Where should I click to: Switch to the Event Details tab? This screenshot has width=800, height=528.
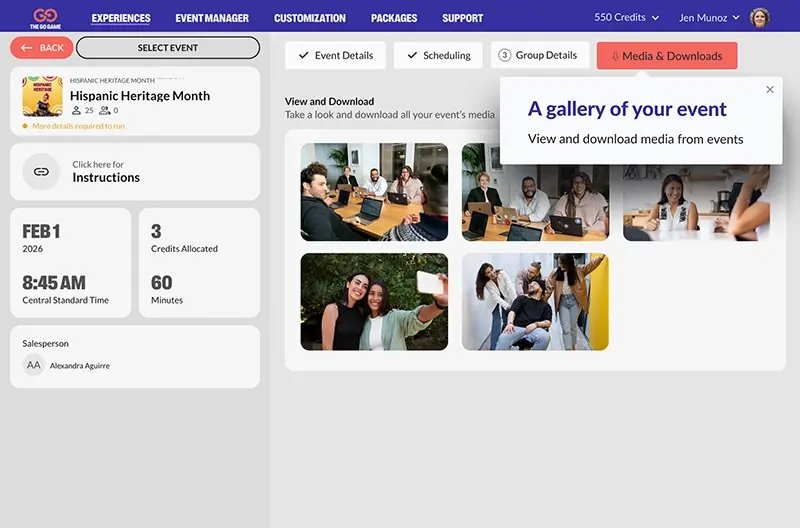click(335, 56)
